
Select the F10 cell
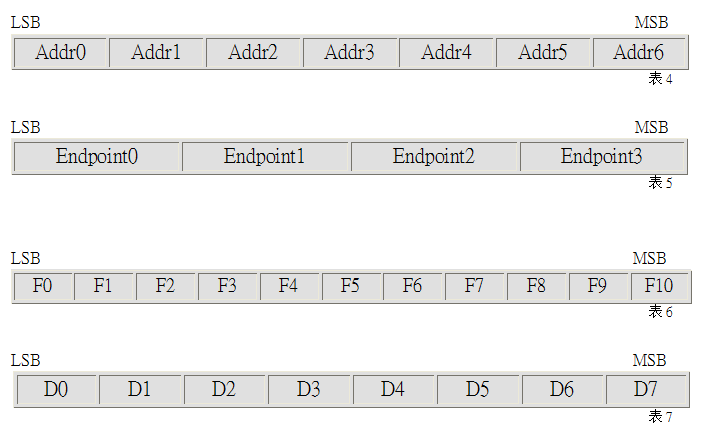point(660,286)
